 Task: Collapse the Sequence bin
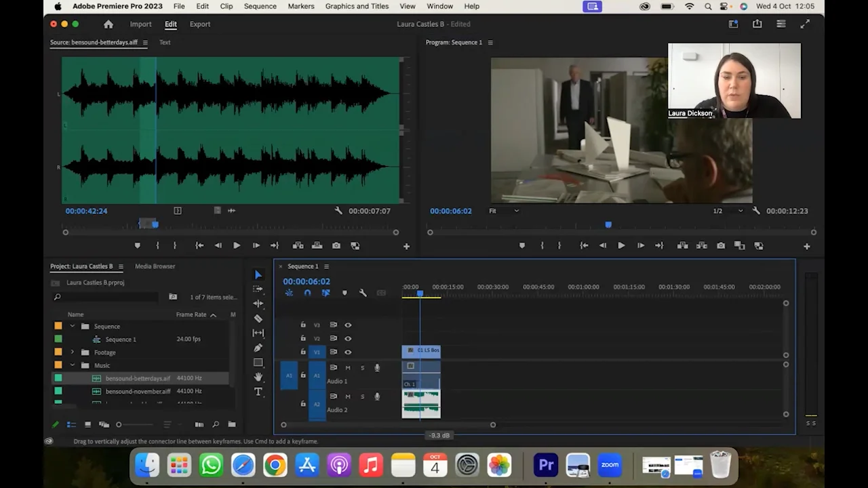tap(73, 326)
